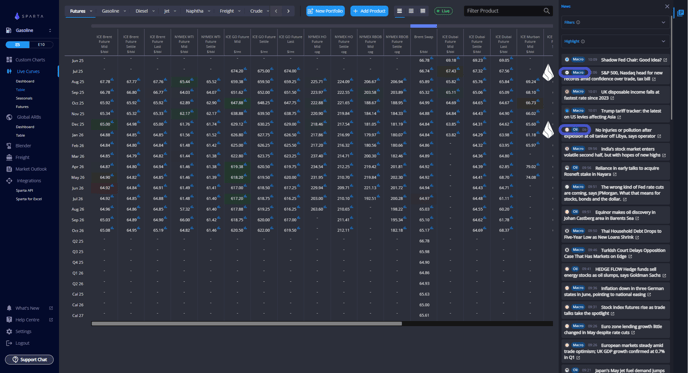Choose the medium row density icon

pos(411,11)
